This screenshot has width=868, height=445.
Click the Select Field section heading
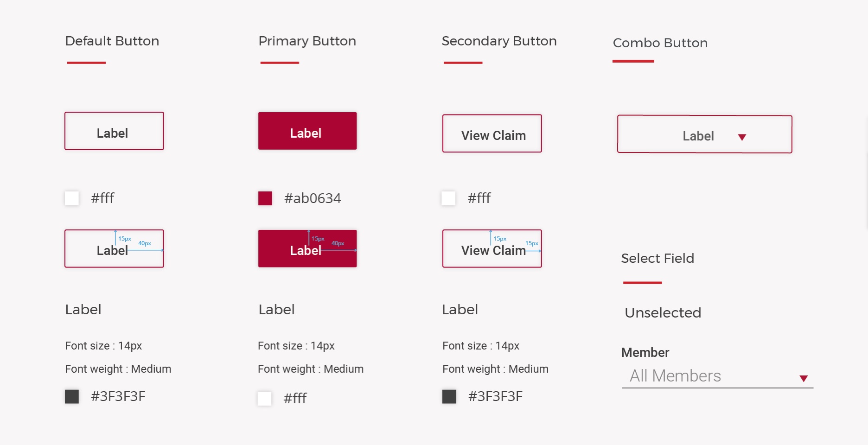point(657,258)
